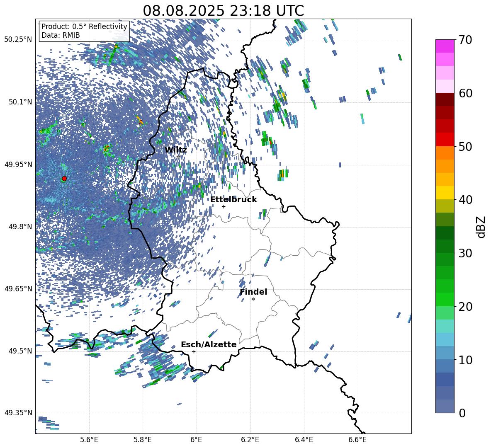
Task: Click the Wiltz city label
Action: point(176,150)
